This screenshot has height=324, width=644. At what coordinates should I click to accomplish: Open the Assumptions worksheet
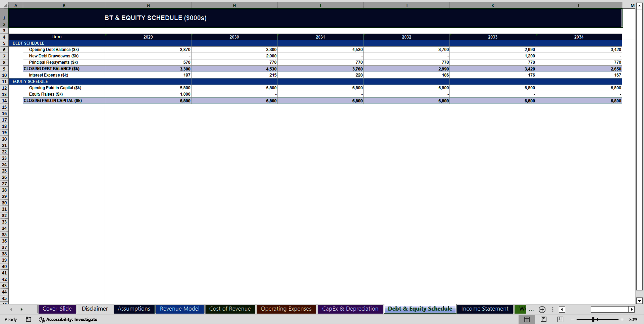click(x=134, y=309)
